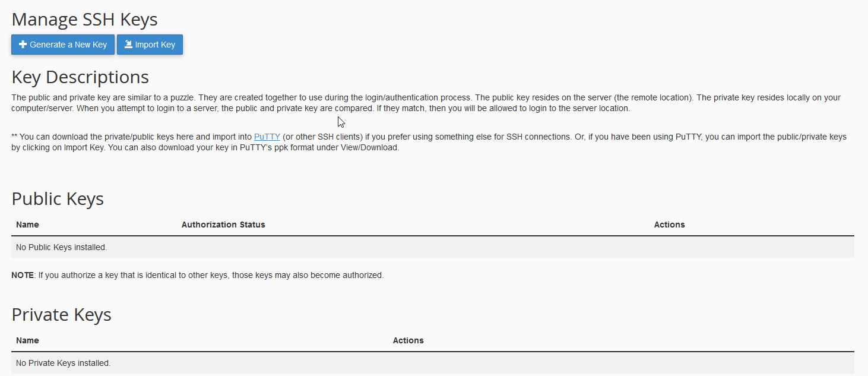Select the No Public Keys installed row
868x376 pixels.
pos(62,247)
